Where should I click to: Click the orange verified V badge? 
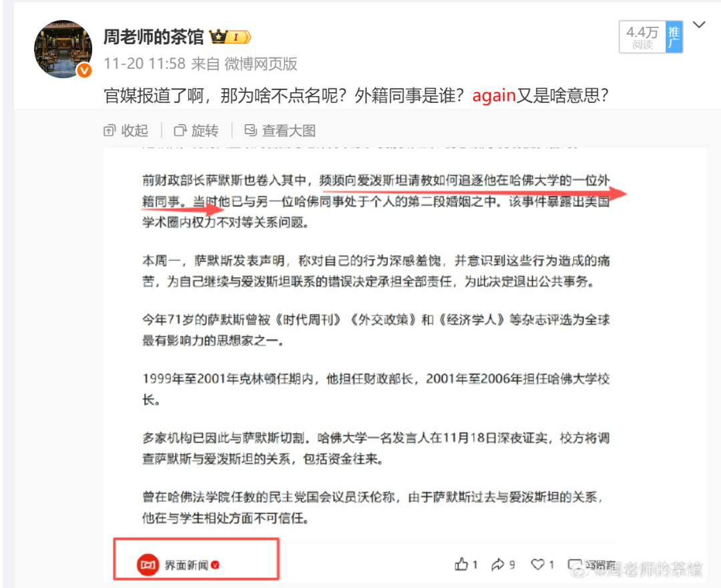point(84,70)
